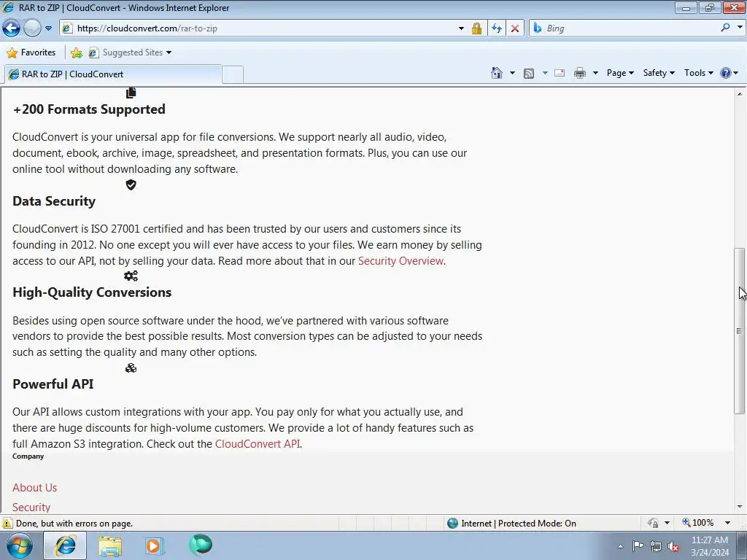Open the Windows Start button
This screenshot has height=560, width=747.
tap(20, 545)
